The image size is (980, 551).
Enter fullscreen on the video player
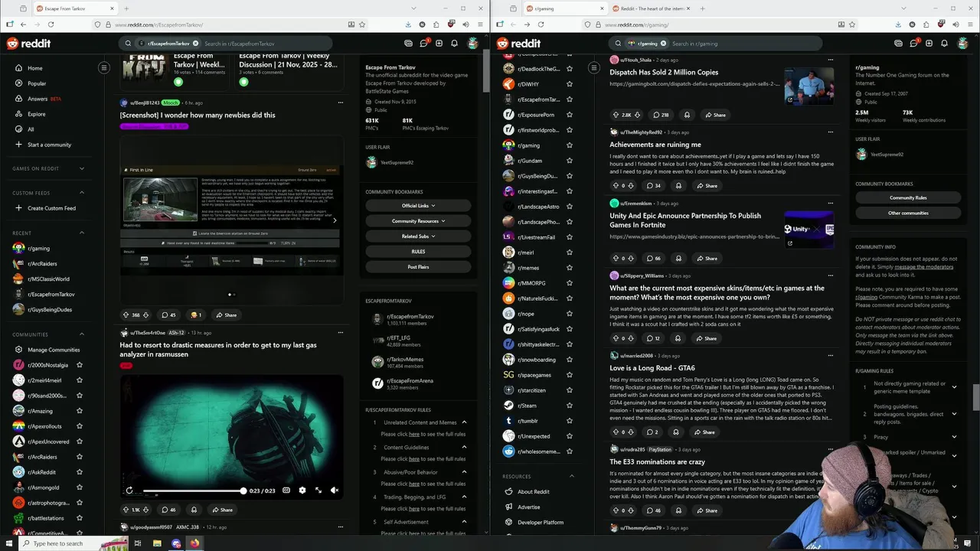point(318,491)
